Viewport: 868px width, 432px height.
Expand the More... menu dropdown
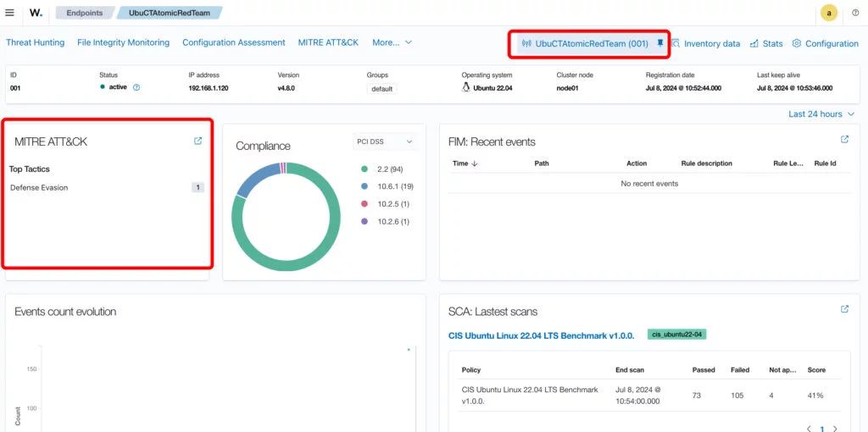tap(392, 42)
